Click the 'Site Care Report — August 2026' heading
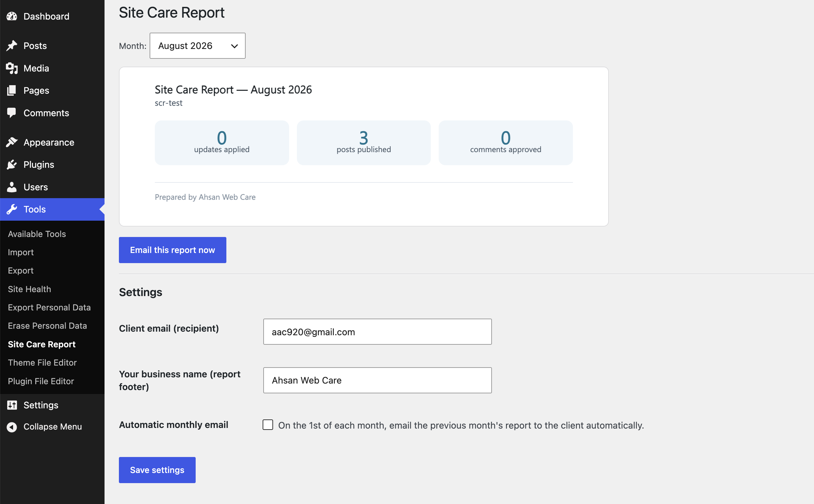 click(x=234, y=90)
